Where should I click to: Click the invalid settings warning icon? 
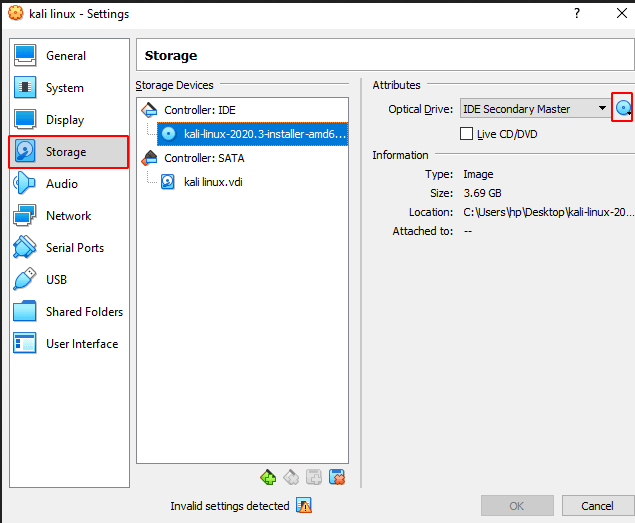point(304,505)
